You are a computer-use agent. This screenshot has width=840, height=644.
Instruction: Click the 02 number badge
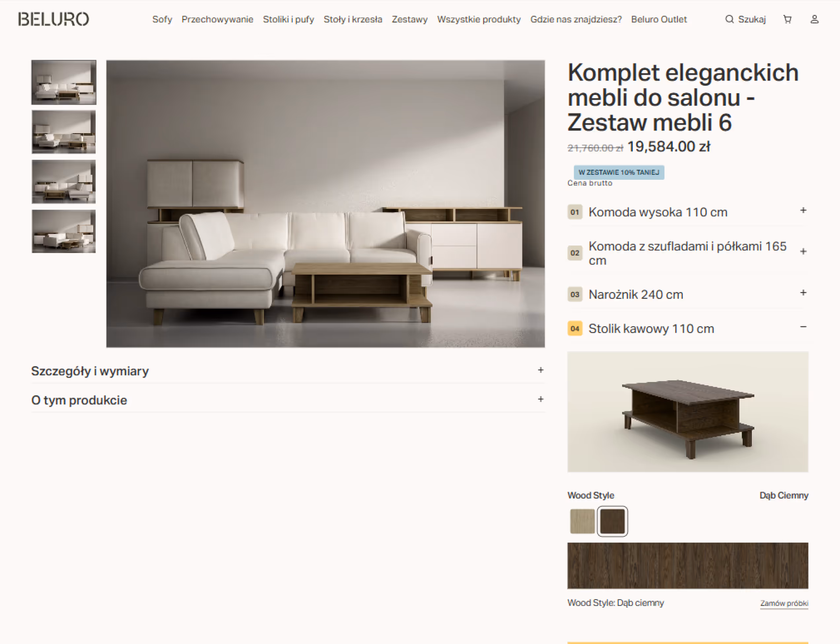pos(575,253)
